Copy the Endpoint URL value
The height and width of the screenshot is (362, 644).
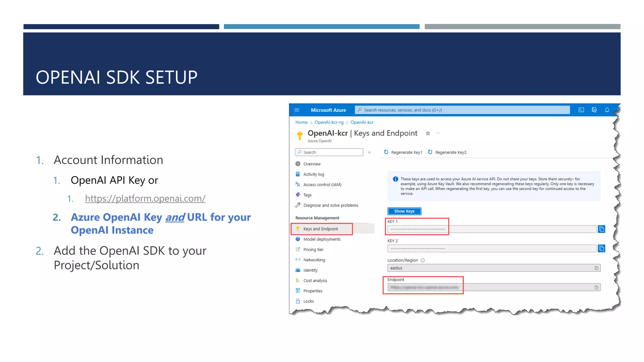pyautogui.click(x=596, y=288)
